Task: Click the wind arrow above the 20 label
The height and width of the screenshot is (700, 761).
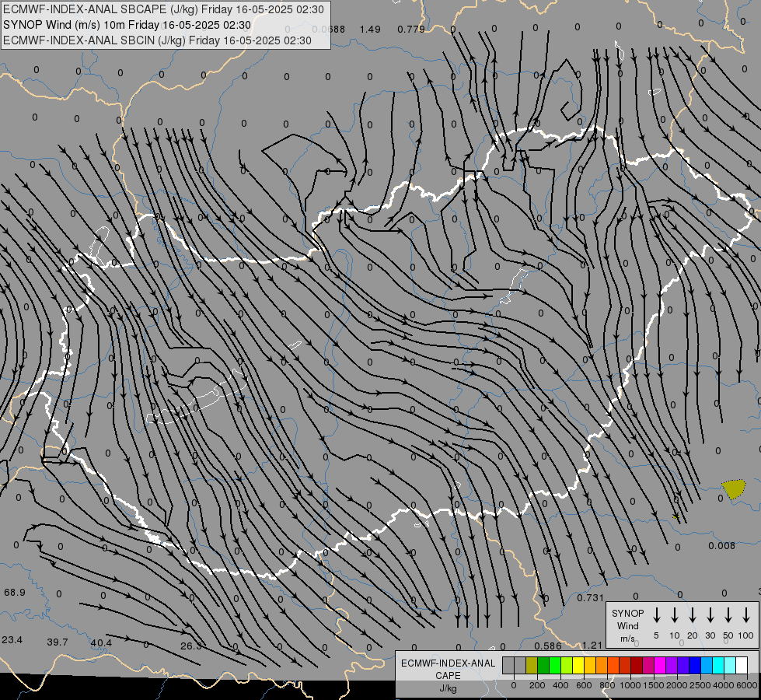Action: (693, 615)
